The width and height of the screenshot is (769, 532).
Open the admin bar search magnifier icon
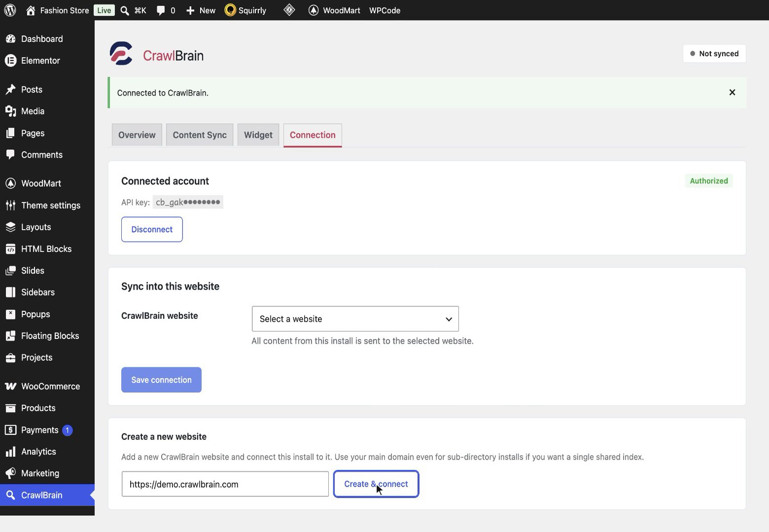point(125,10)
